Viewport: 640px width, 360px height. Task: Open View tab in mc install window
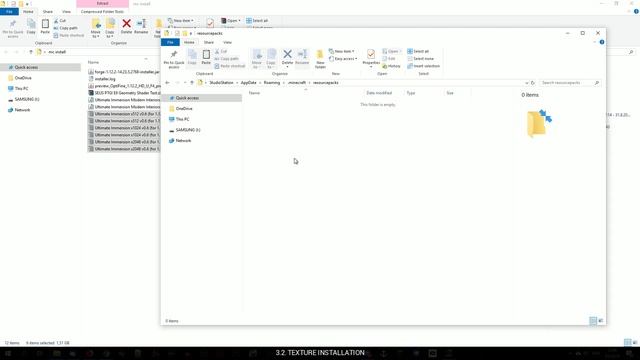(x=66, y=12)
